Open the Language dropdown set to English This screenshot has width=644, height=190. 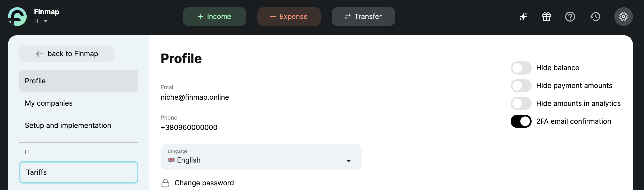pos(261,157)
